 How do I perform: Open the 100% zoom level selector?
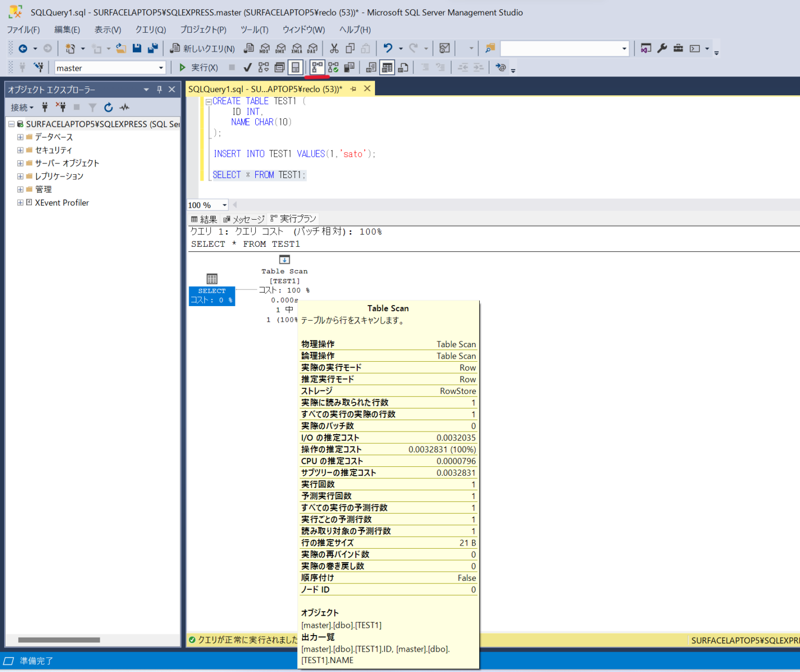tap(207, 205)
